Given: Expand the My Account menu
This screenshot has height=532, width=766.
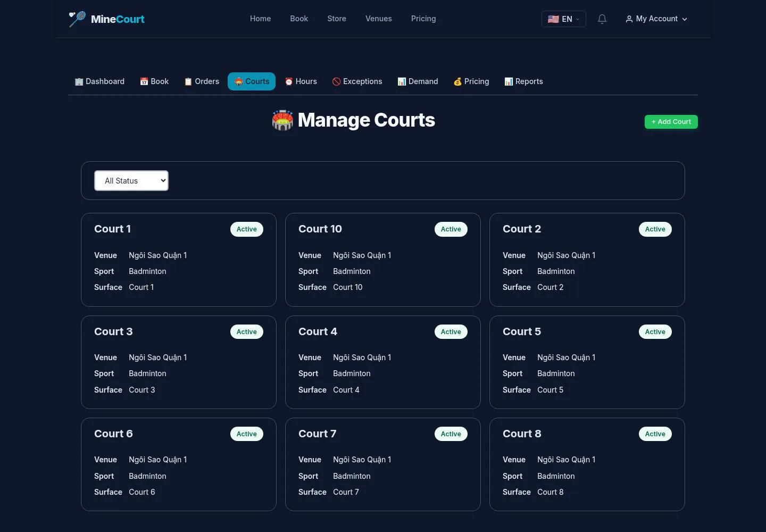Looking at the screenshot, I should click(656, 19).
